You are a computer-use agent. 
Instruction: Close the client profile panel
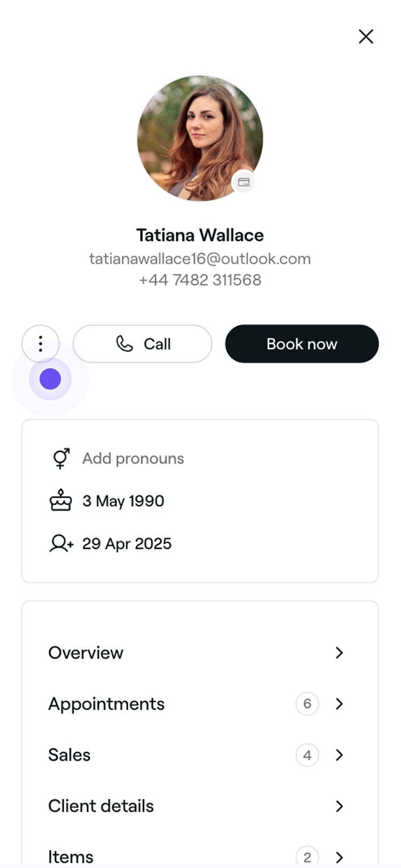[366, 36]
